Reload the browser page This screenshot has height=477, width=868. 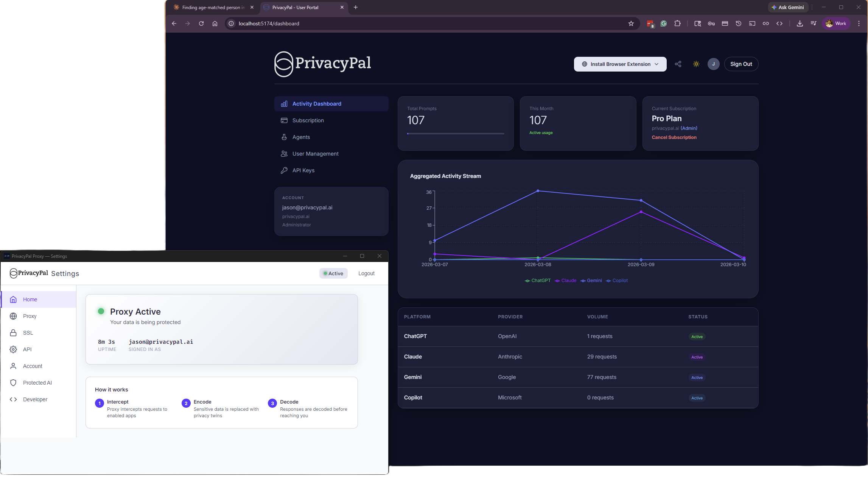[201, 23]
